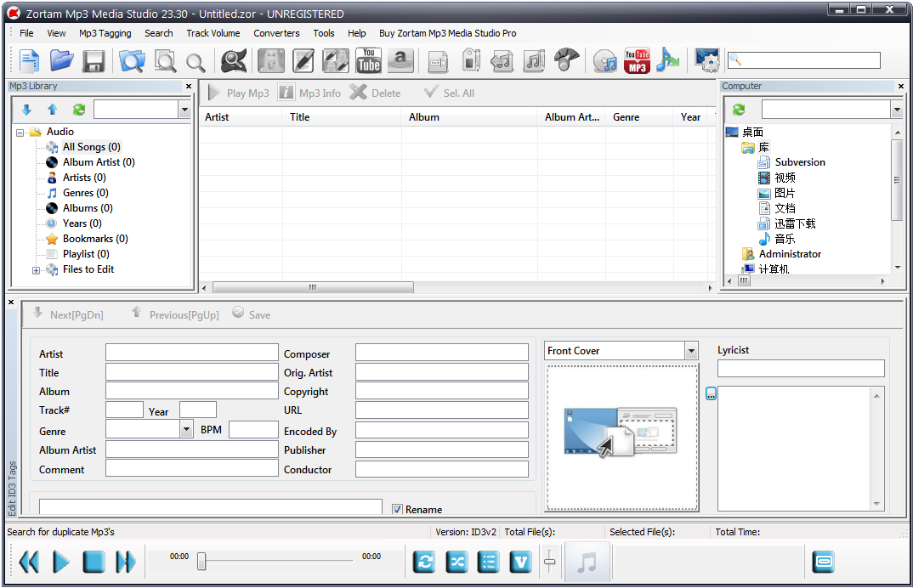The image size is (913, 588).
Task: Click the floppy disk save icon
Action: (94, 60)
